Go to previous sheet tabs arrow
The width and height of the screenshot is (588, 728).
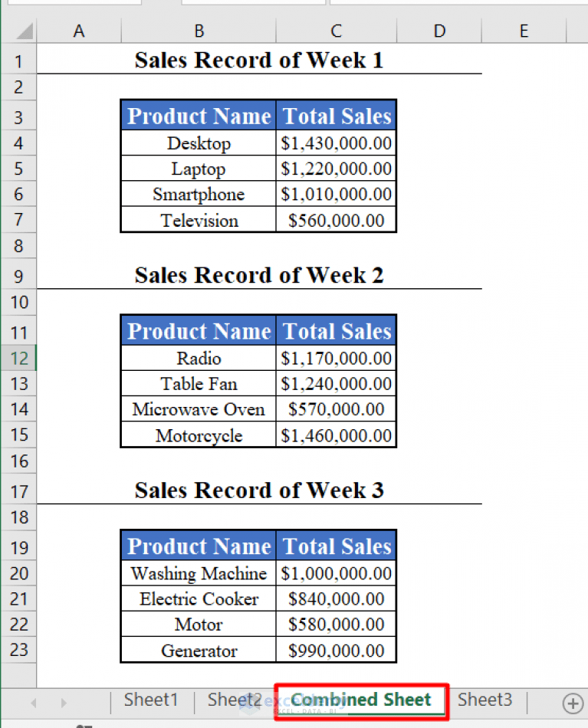34,703
